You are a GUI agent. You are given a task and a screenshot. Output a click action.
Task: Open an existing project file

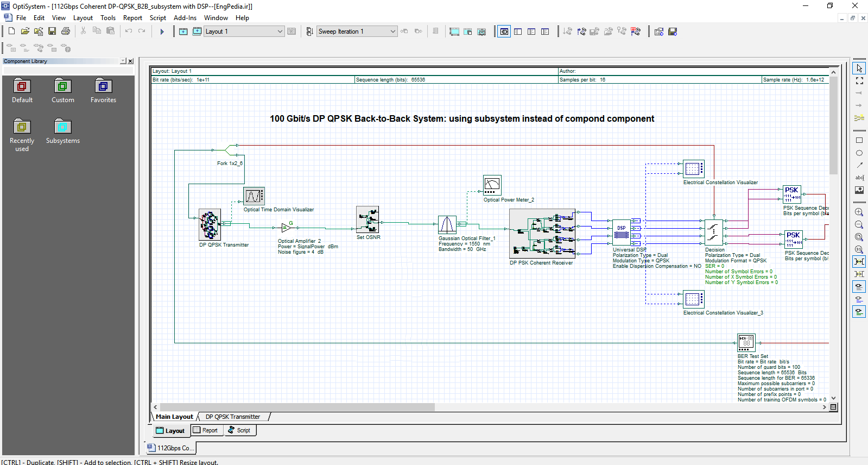pos(25,32)
